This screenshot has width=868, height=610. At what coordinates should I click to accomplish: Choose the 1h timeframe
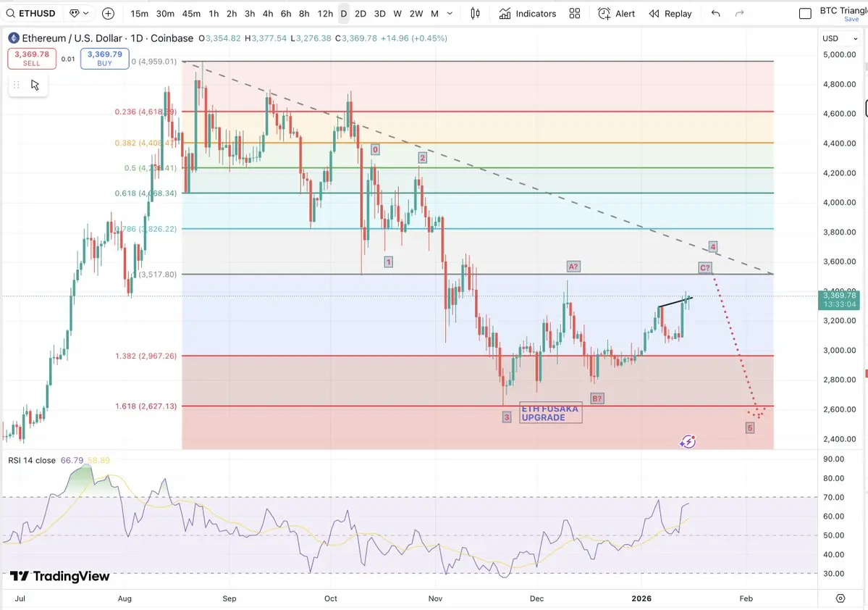click(214, 13)
